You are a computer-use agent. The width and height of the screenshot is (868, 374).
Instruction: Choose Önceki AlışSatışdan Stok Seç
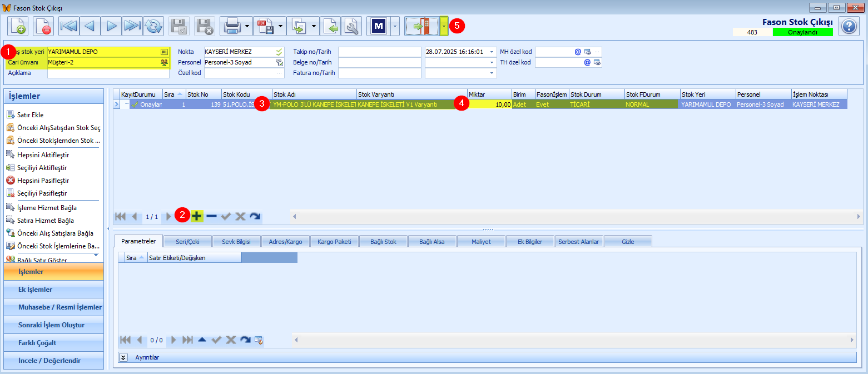pos(58,128)
